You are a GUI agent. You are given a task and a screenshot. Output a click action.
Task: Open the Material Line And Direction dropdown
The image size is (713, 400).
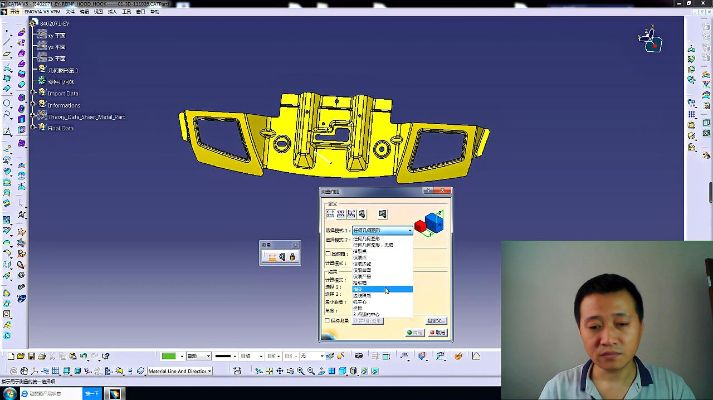tap(209, 371)
